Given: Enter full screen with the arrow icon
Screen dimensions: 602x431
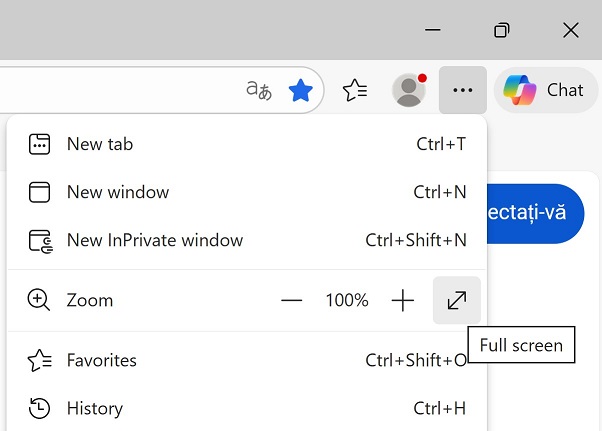Looking at the screenshot, I should pos(457,300).
